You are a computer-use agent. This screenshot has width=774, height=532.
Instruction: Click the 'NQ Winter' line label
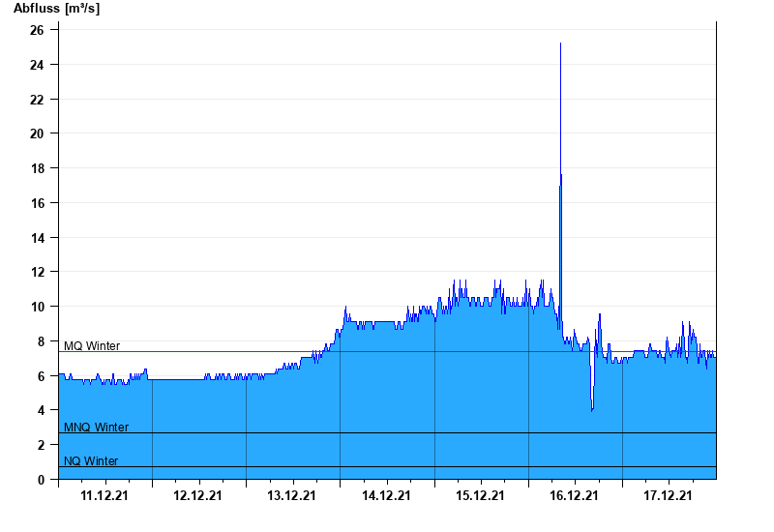[x=91, y=461]
